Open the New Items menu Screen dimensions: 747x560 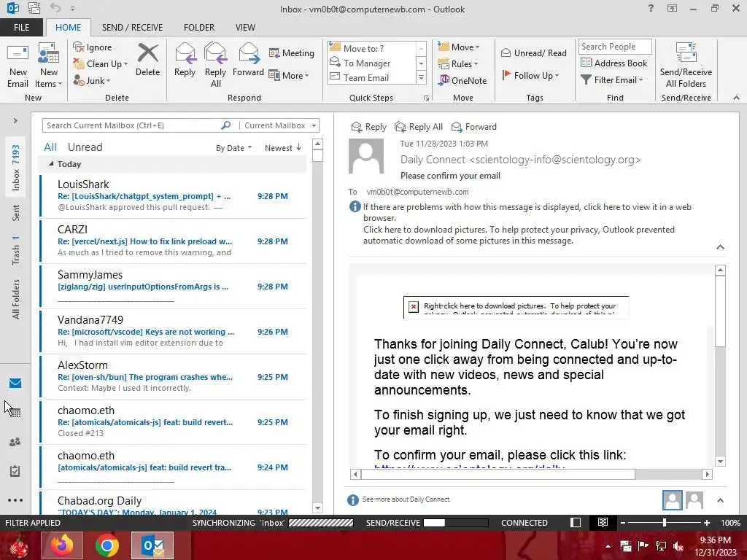point(49,65)
